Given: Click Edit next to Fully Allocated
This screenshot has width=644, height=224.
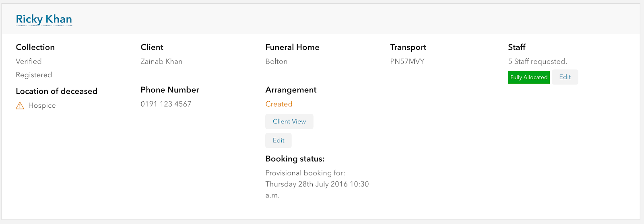Looking at the screenshot, I should coord(565,77).
